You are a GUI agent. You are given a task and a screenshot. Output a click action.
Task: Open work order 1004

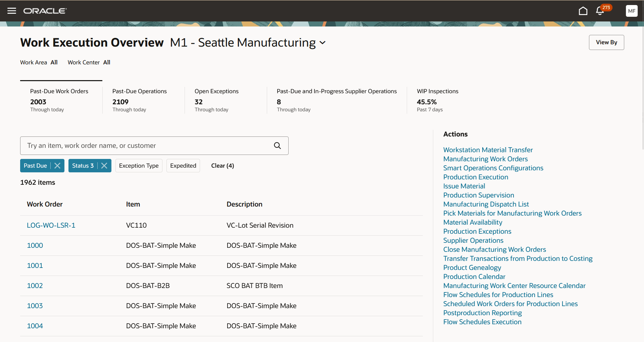pos(35,326)
